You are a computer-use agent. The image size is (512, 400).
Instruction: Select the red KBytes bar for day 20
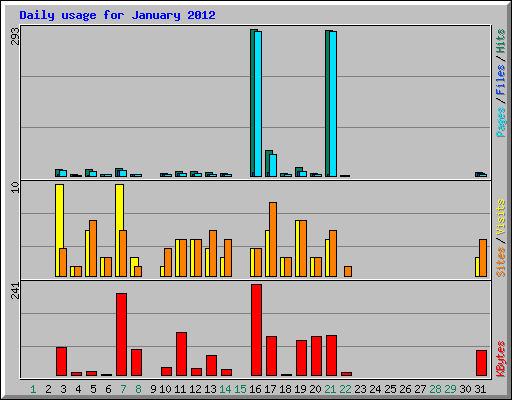pyautogui.click(x=316, y=356)
